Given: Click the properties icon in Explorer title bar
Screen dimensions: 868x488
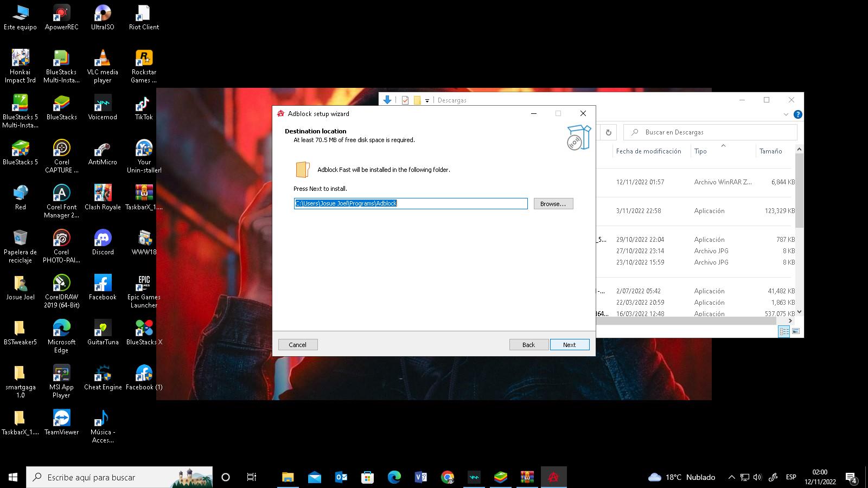Looking at the screenshot, I should [405, 100].
